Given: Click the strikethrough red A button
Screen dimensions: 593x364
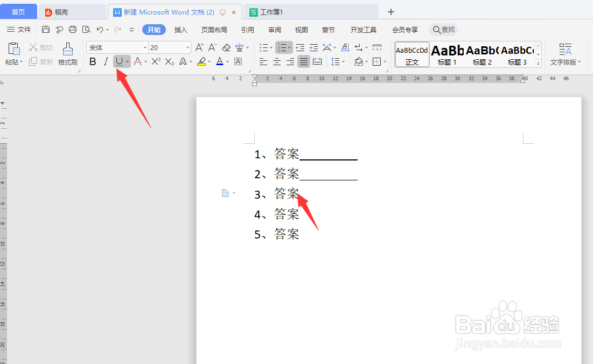Looking at the screenshot, I should tap(138, 61).
